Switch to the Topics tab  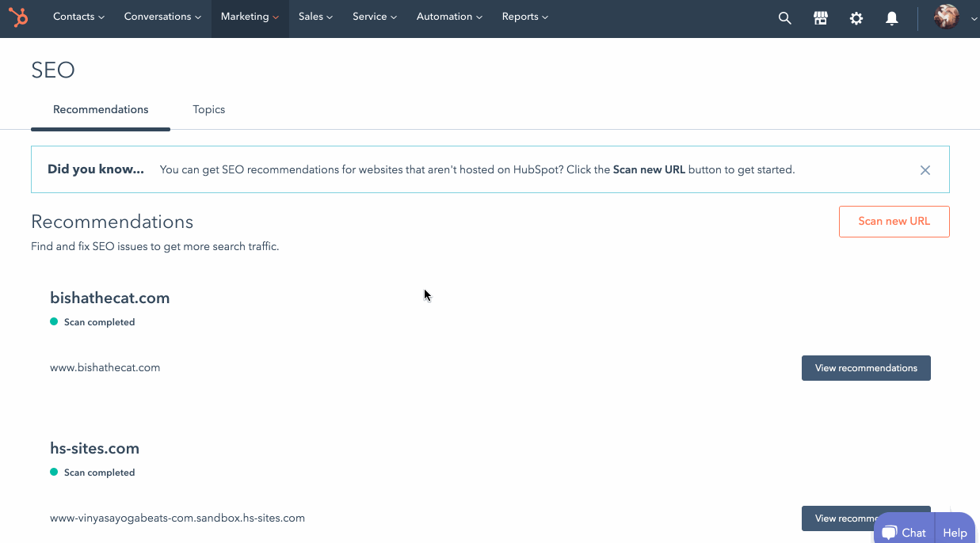(x=209, y=110)
